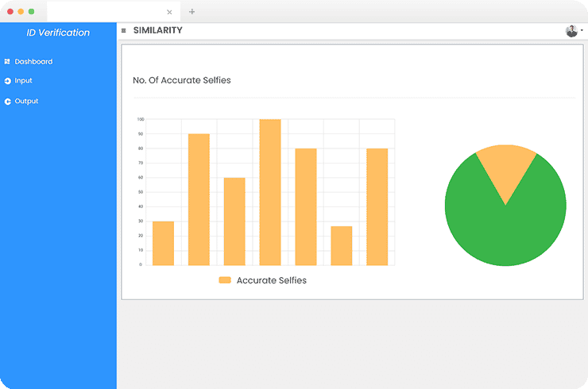Expand the dropdown caret beside the avatar

pyautogui.click(x=582, y=31)
